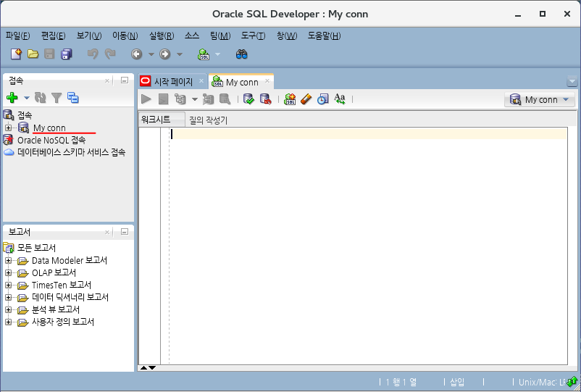Open the SQL Worksheet connection dropdown arrow
581x392 pixels.
pos(218,54)
